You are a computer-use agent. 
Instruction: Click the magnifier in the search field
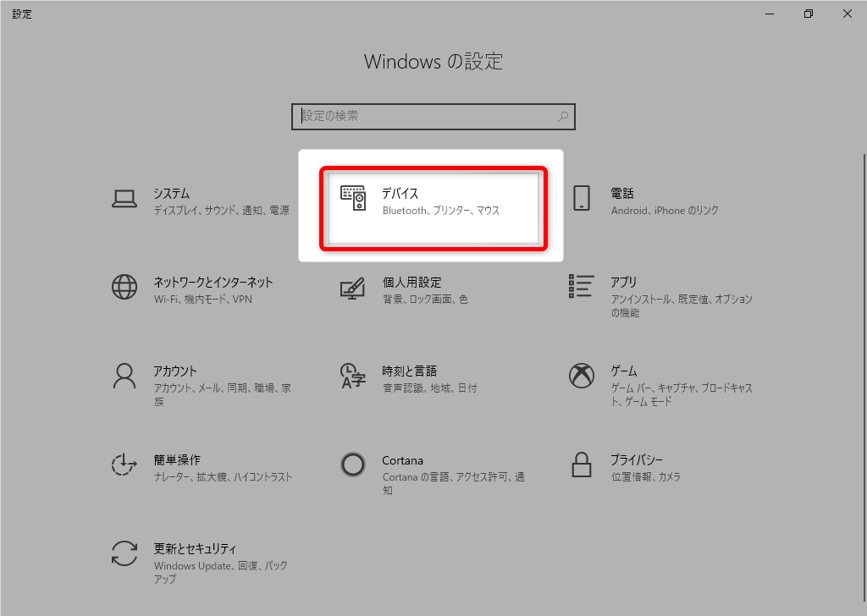tap(563, 116)
